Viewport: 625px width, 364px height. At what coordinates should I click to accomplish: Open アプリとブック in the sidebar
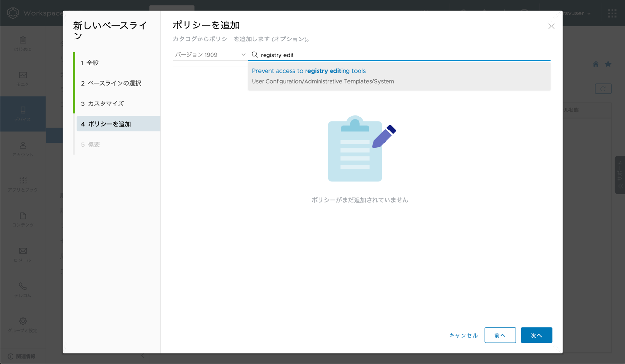(x=23, y=184)
